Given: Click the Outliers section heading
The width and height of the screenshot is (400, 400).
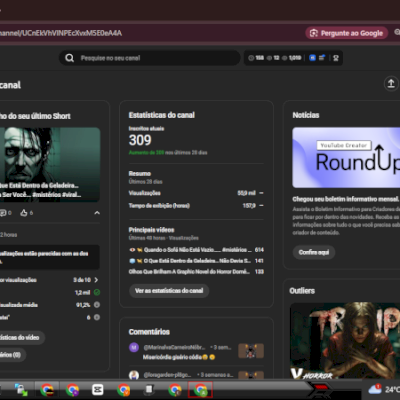Looking at the screenshot, I should pos(302,291).
